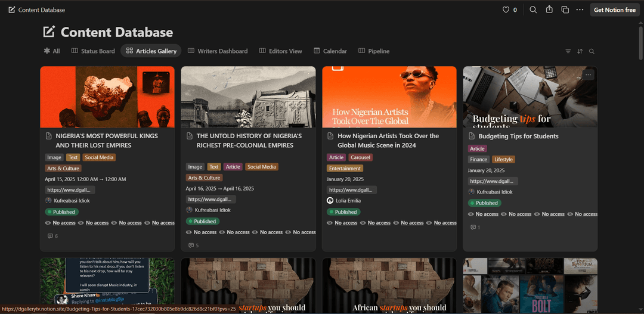Open the Writers Dashboard view
The image size is (644, 314).
pos(218,51)
